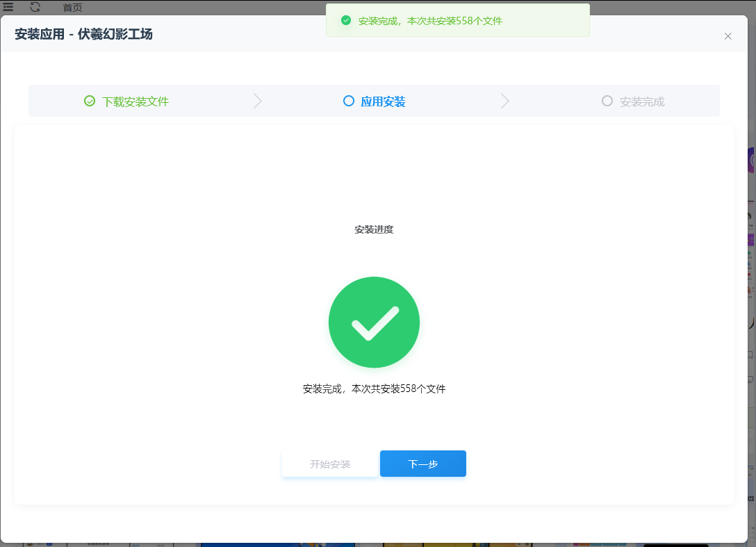Viewport: 756px width, 547px height.
Task: Click the large green success checkmark circle
Action: click(374, 322)
